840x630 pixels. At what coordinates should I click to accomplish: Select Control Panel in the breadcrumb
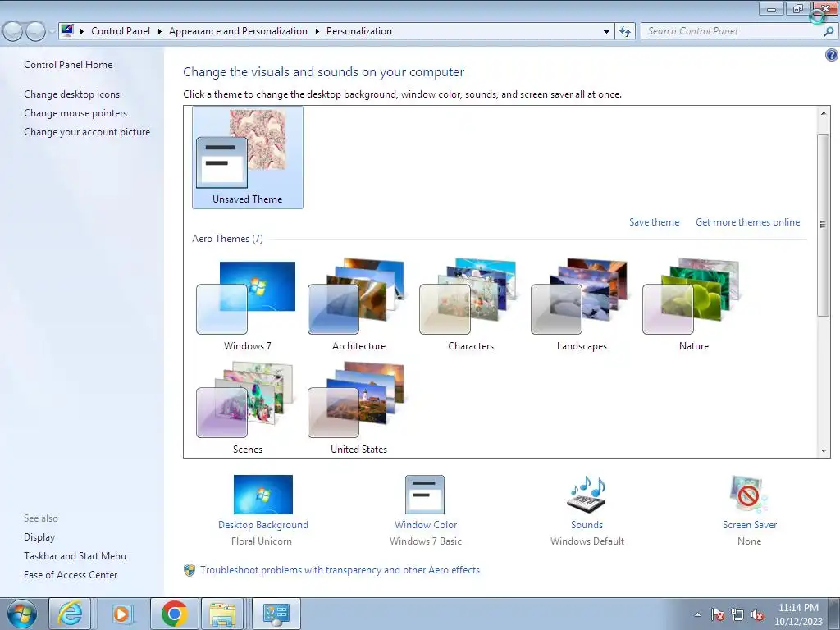pos(121,31)
